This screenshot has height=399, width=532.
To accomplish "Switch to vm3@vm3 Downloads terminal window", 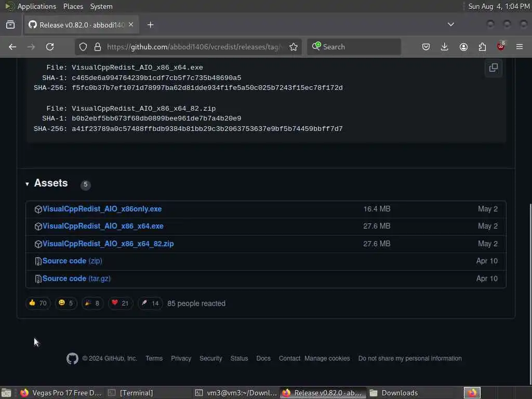I will click(236, 393).
